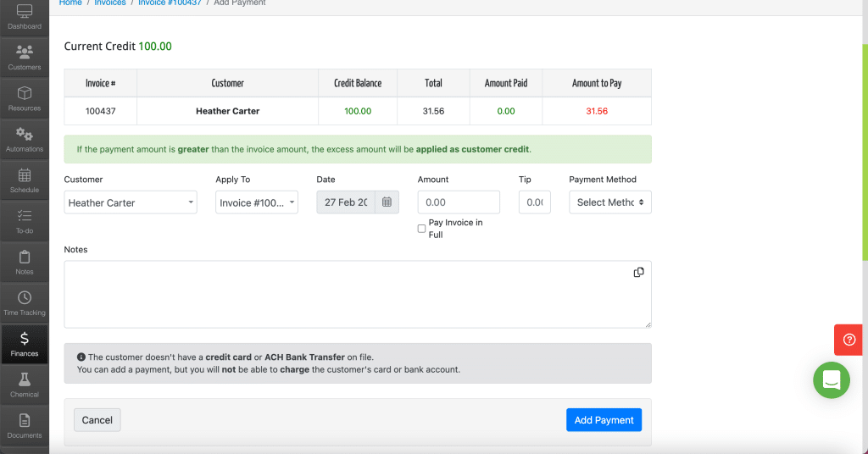This screenshot has height=454, width=868.
Task: Expand the Customer Heather Carter dropdown
Action: point(131,202)
